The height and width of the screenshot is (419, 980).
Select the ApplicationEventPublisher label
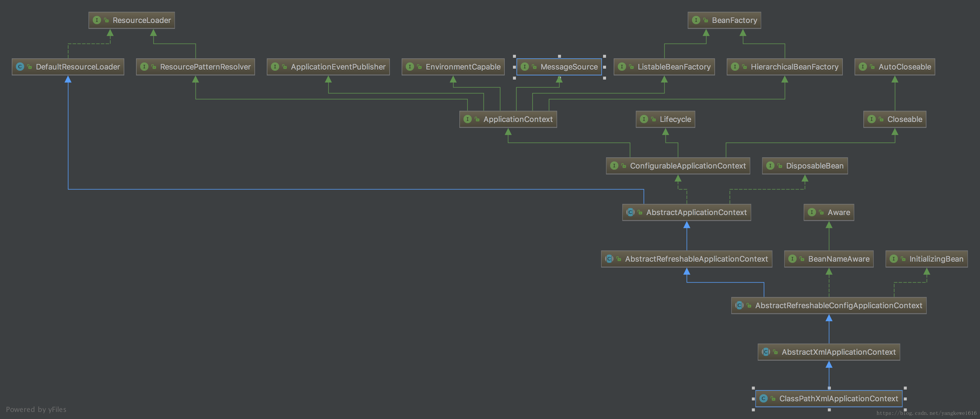click(338, 67)
